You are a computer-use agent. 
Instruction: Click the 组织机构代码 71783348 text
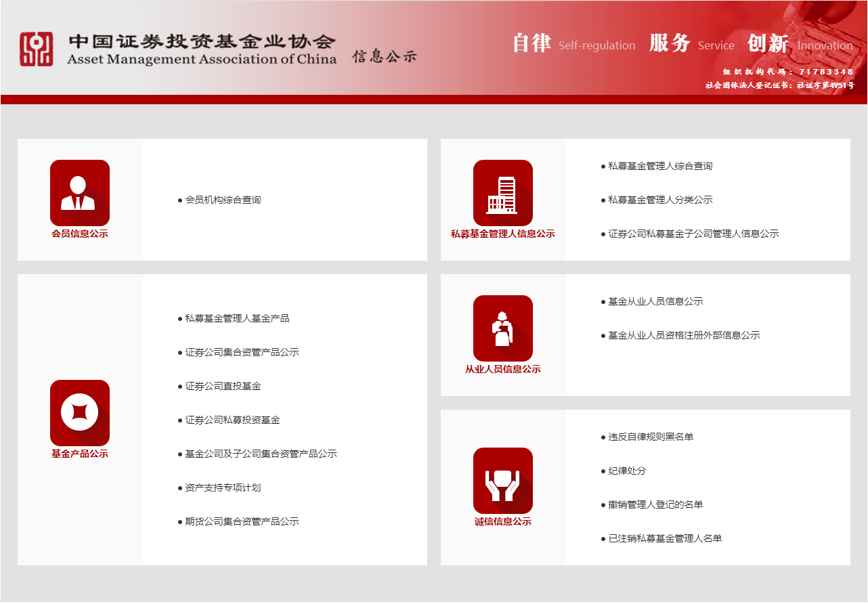click(788, 72)
